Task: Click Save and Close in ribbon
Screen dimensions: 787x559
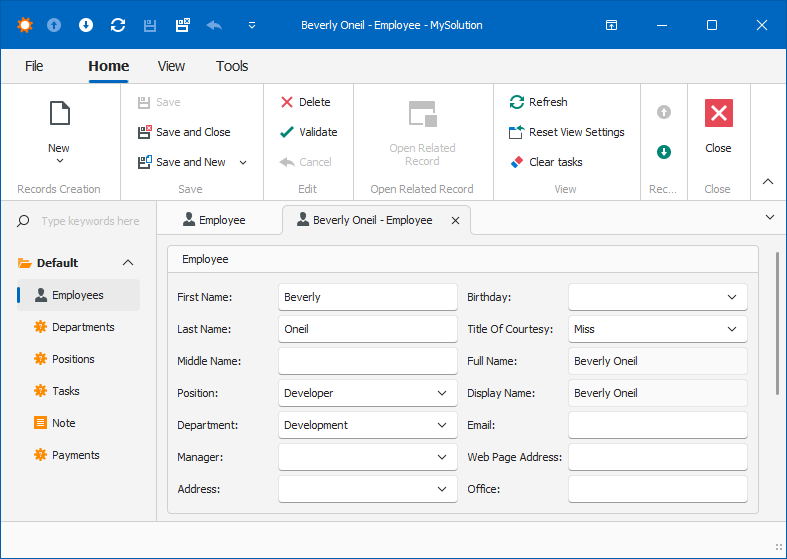Action: tap(184, 132)
